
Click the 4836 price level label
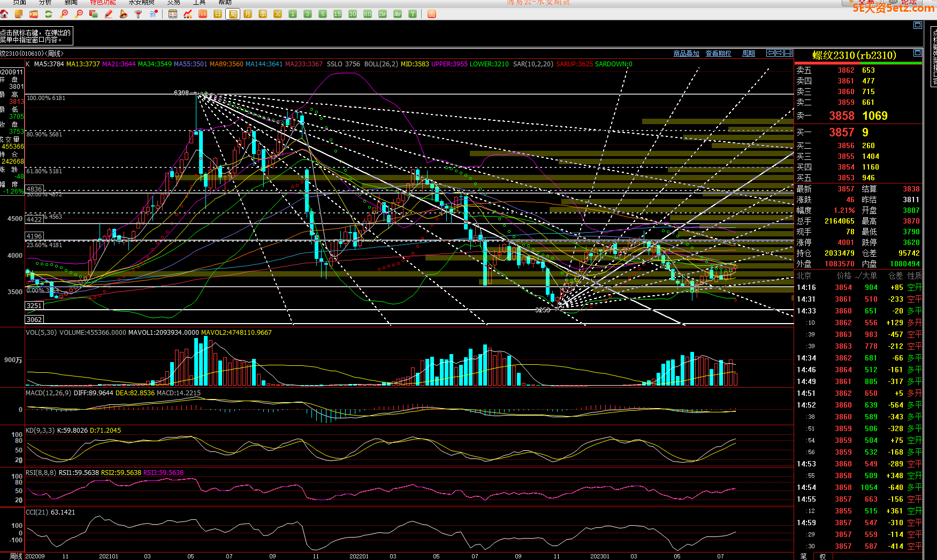(34, 189)
